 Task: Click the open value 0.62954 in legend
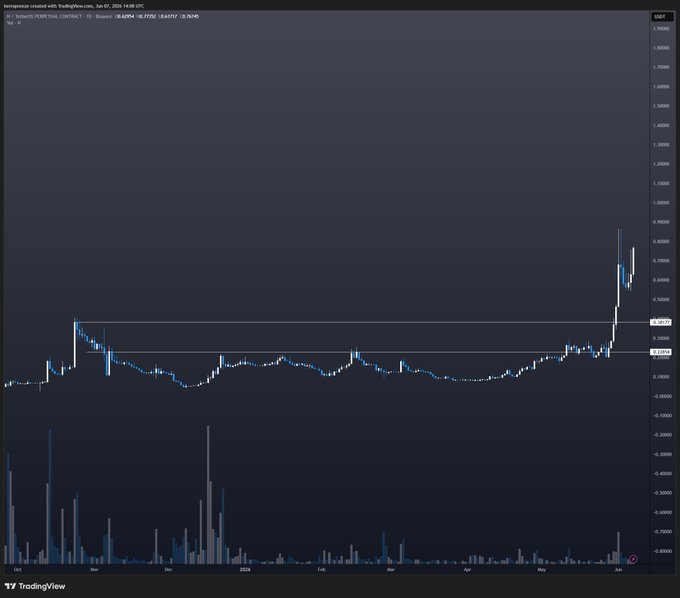tap(125, 16)
